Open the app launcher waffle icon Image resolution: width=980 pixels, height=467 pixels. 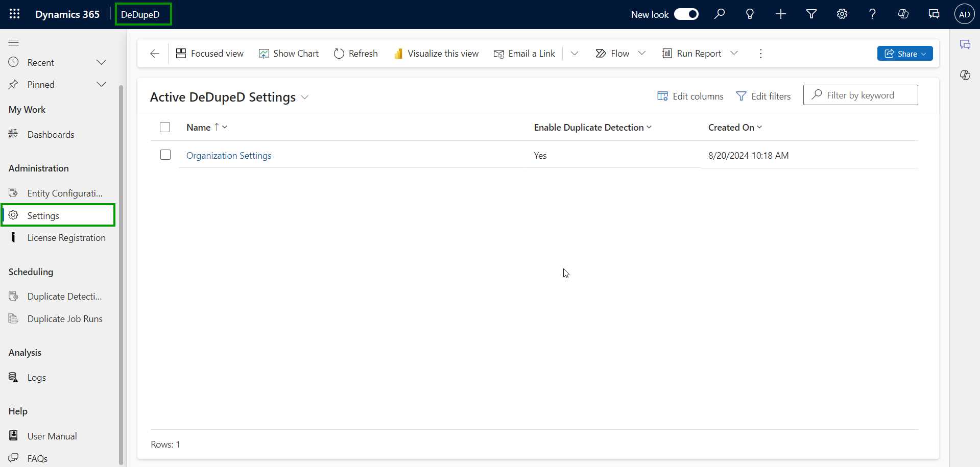14,14
